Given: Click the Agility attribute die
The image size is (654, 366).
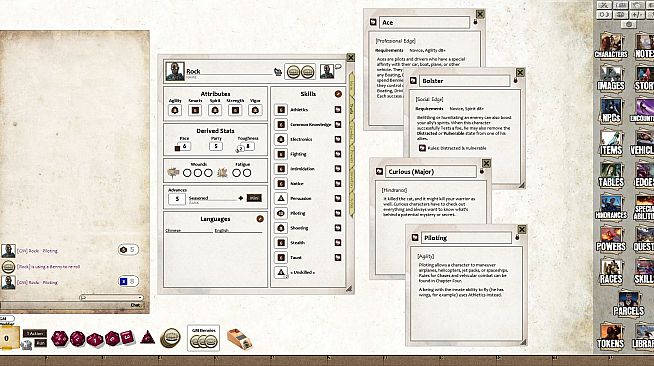Looking at the screenshot, I should point(175,110).
